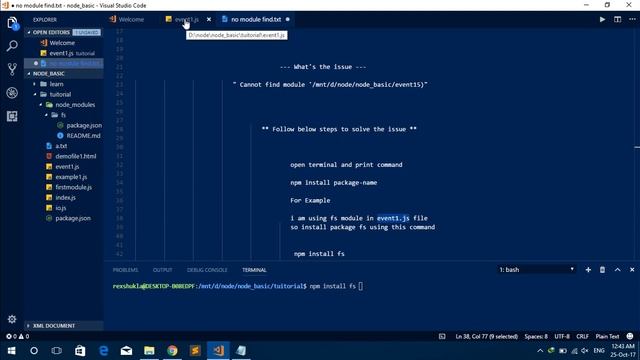Open package.json inside fs folder
The image size is (640, 360).
(84, 125)
